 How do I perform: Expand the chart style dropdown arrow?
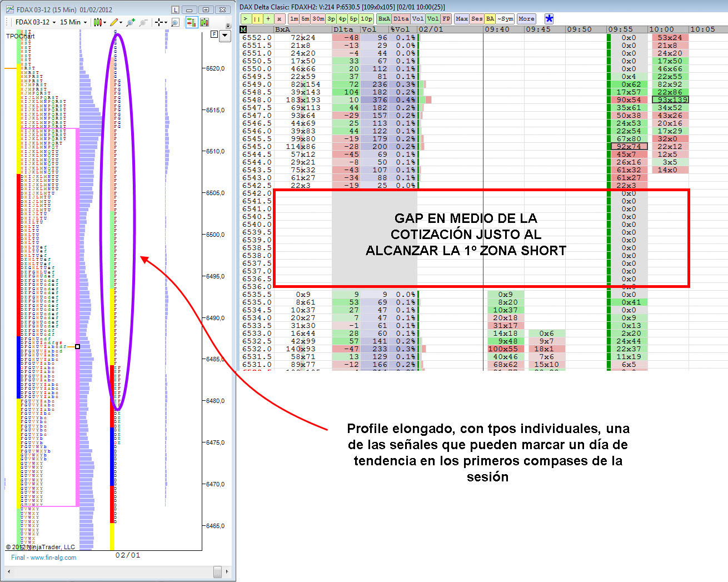[104, 22]
